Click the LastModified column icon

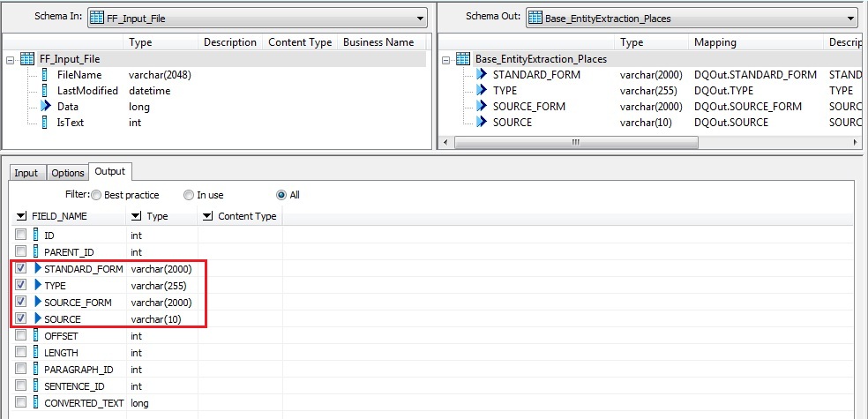tap(45, 91)
